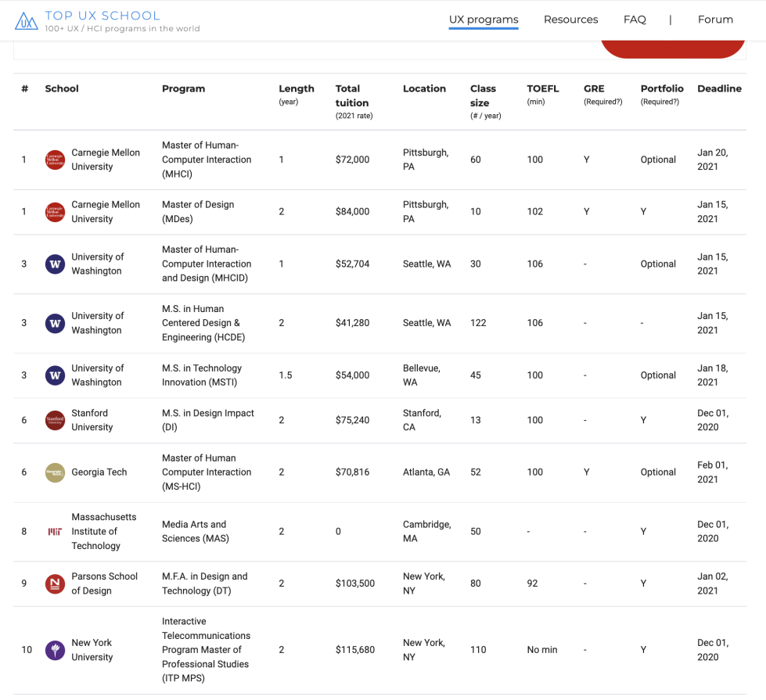Click the $52,704 tuition value
The width and height of the screenshot is (766, 700).
352,264
